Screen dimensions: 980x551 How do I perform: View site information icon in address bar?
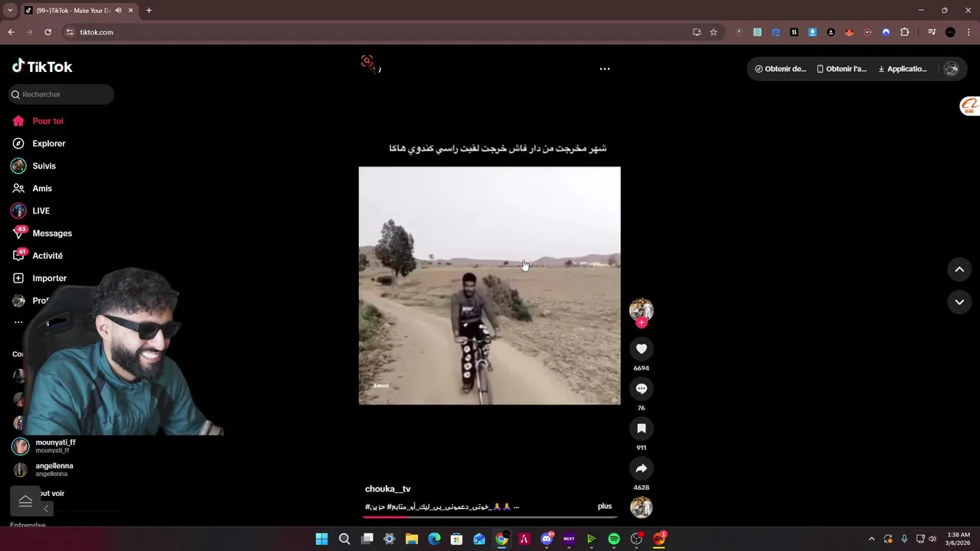click(x=70, y=32)
